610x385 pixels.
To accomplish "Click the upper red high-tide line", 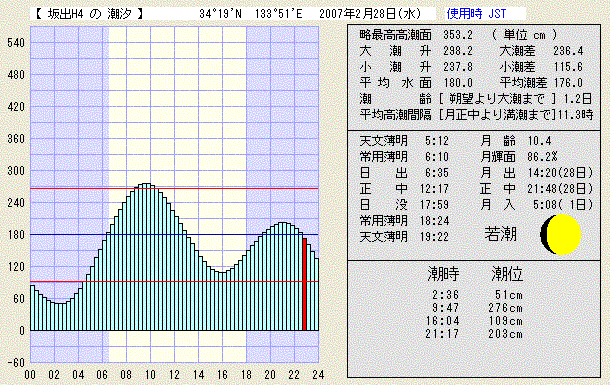I will pos(174,189).
